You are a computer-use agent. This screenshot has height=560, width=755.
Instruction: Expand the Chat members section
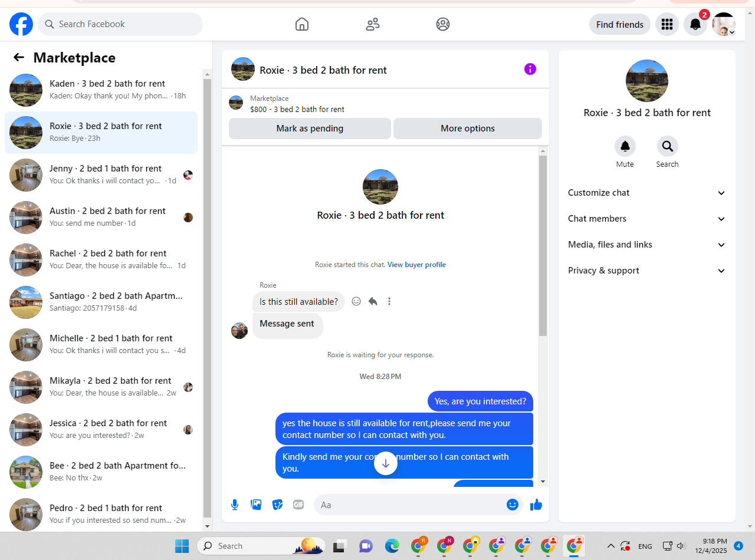pos(647,219)
